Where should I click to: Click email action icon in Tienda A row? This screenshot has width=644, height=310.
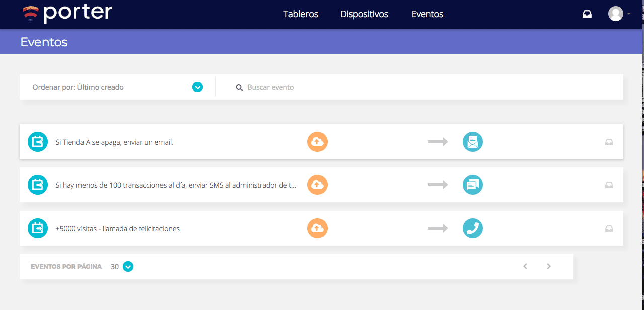pos(473,142)
